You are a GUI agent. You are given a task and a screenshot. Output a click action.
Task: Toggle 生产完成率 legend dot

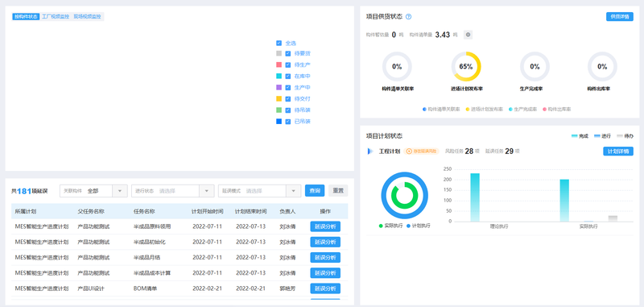[510, 110]
